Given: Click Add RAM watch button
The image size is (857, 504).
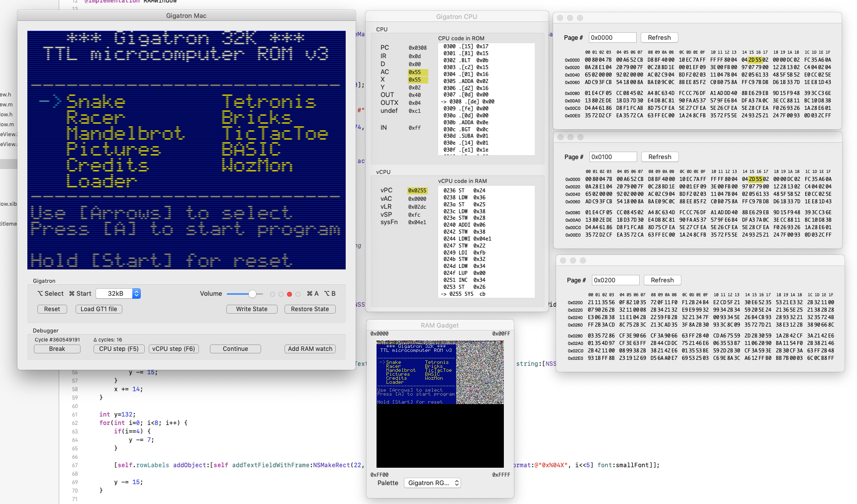Looking at the screenshot, I should 310,349.
